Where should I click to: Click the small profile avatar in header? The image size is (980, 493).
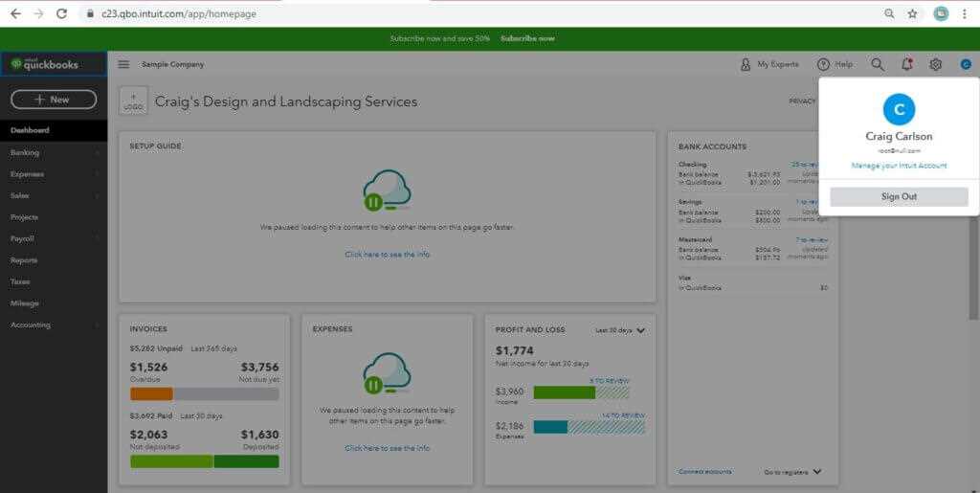[x=966, y=64]
